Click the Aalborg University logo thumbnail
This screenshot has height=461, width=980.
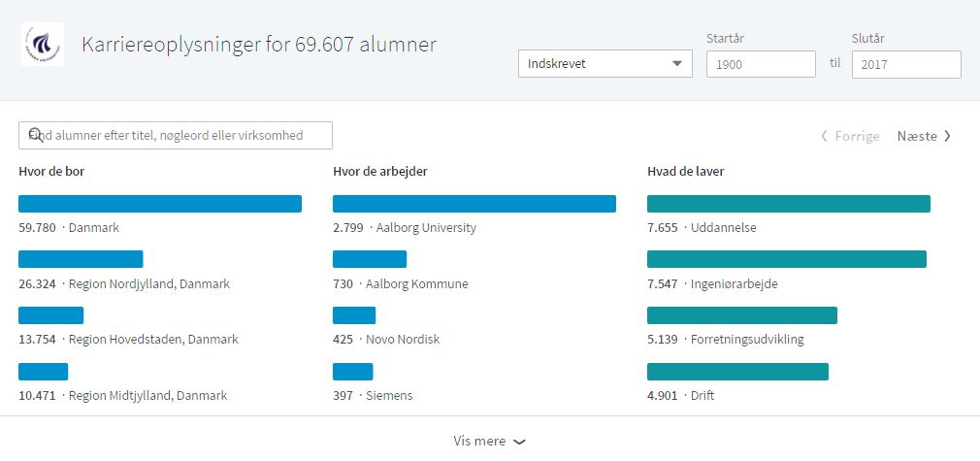pyautogui.click(x=43, y=44)
